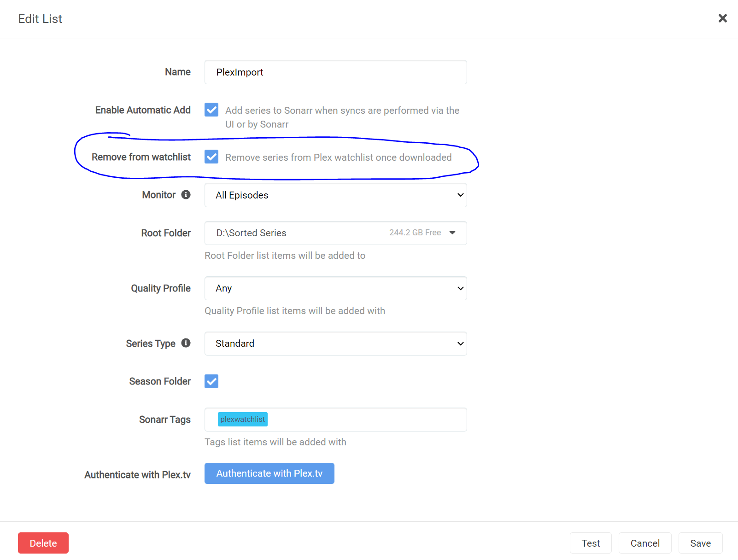Uncheck Remove from watchlist
The image size is (738, 560).
pyautogui.click(x=211, y=157)
